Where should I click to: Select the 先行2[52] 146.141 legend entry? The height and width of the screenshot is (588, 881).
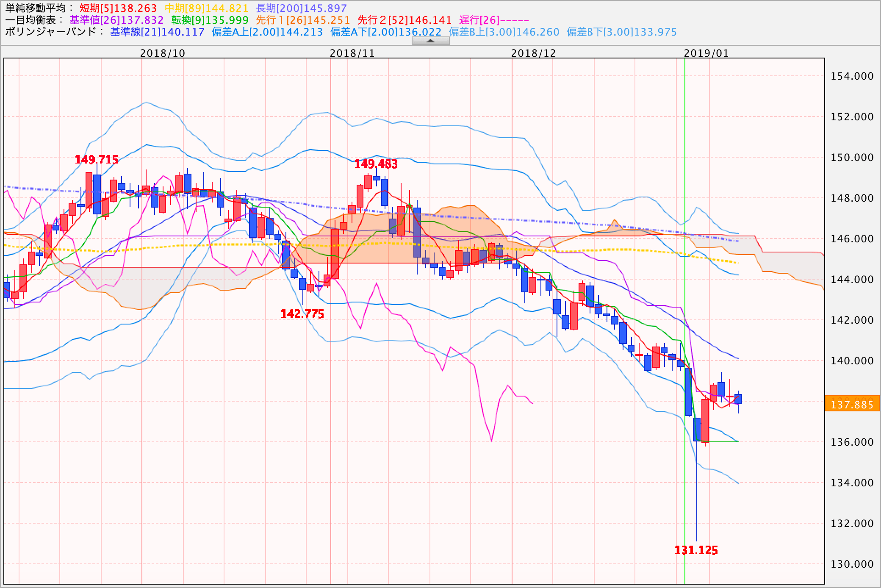[404, 20]
